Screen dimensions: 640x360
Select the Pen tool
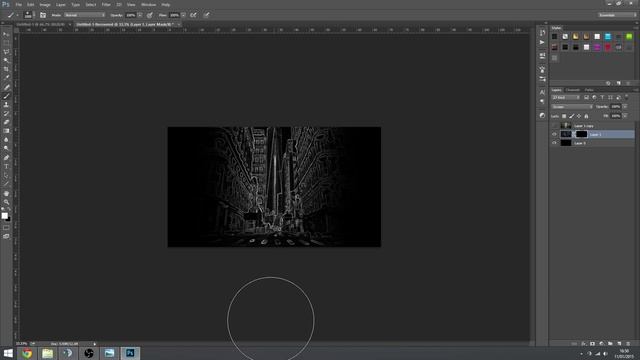6,158
